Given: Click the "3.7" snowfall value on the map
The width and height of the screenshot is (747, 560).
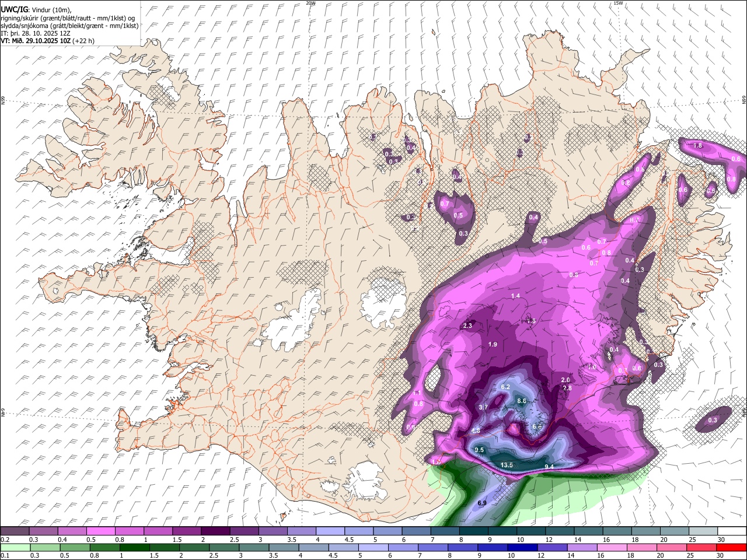Looking at the screenshot, I should [483, 407].
